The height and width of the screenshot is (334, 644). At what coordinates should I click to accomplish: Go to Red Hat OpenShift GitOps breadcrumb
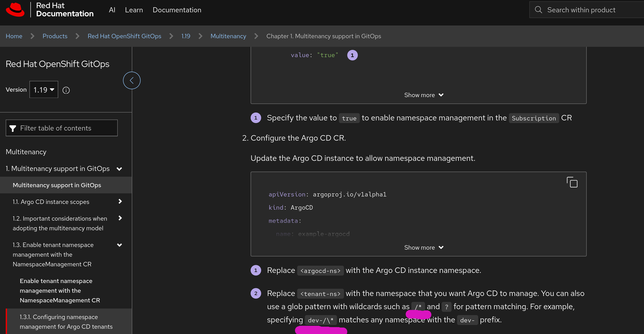[124, 36]
